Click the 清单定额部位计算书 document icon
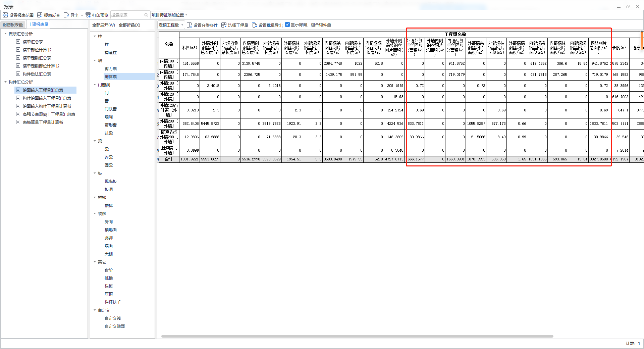This screenshot has width=644, height=349. [18, 66]
